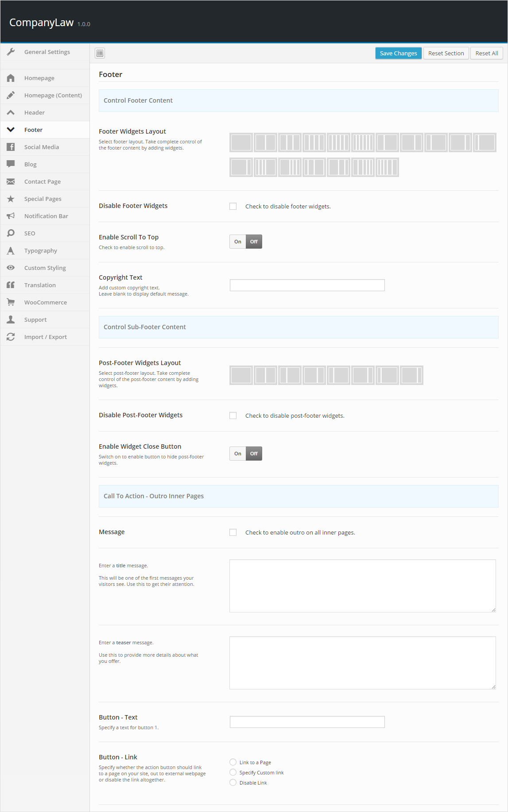Open WooCommerce shopping cart icon
508x812 pixels.
11,302
